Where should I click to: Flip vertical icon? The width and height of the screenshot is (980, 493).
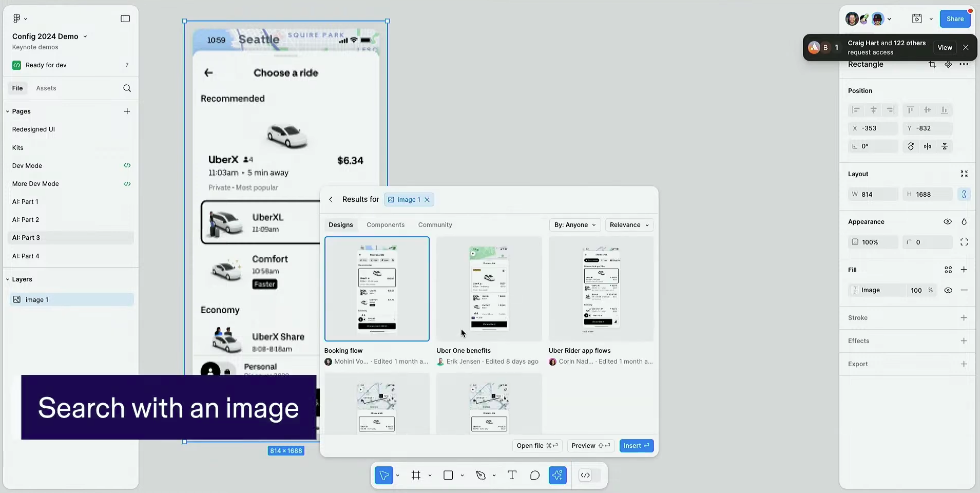[x=945, y=146]
